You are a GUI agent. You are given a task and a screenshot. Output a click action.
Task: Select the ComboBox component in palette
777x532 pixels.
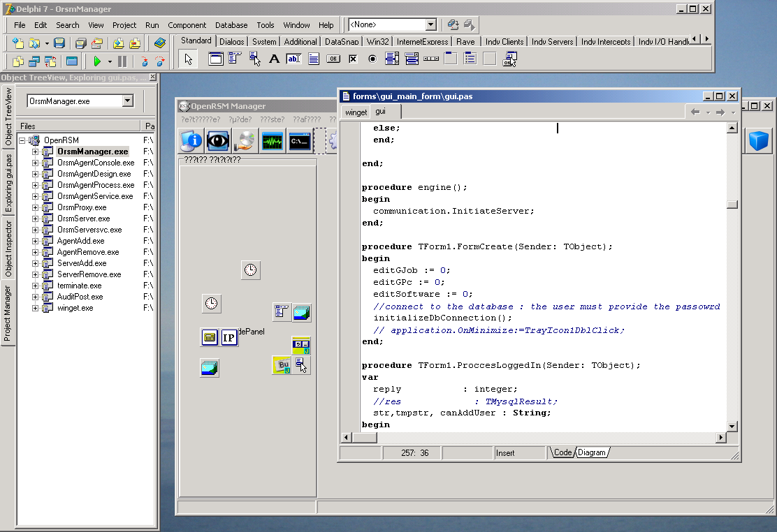pyautogui.click(x=412, y=59)
